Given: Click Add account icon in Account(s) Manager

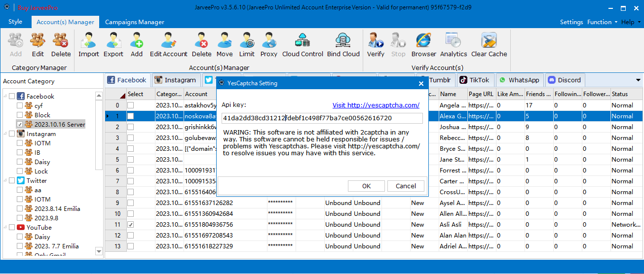Looking at the screenshot, I should click(x=137, y=45).
